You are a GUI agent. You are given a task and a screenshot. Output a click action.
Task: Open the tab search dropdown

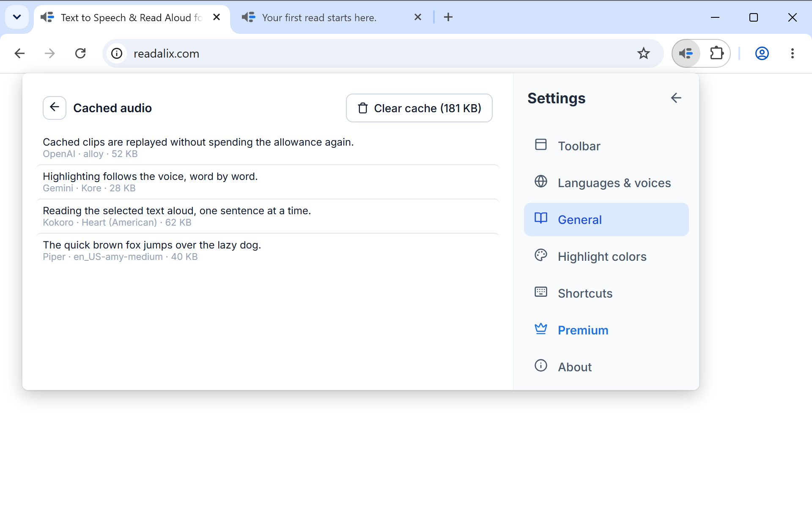[17, 17]
